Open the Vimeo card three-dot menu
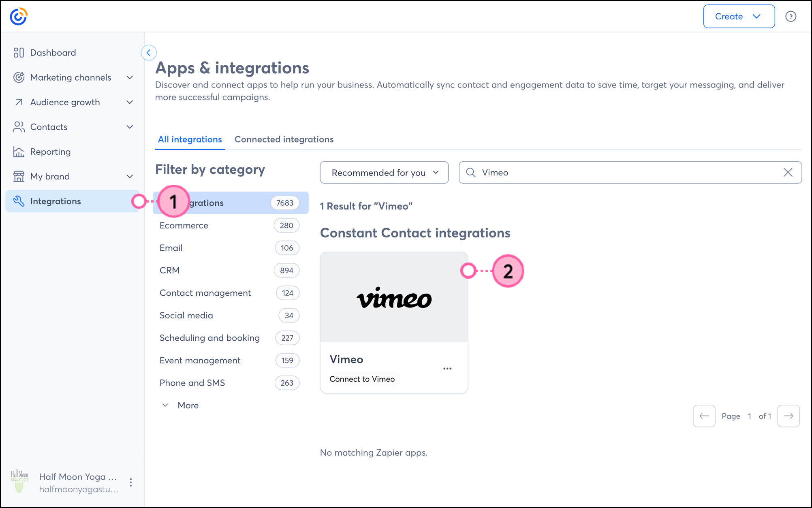This screenshot has width=812, height=508. [447, 369]
